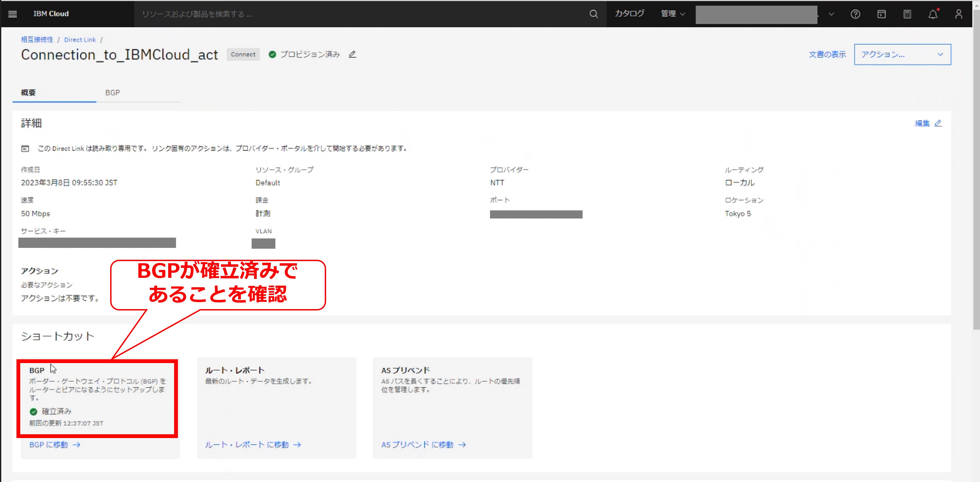Expand the account switcher chevron
The height and width of the screenshot is (482, 980).
pyautogui.click(x=831, y=14)
